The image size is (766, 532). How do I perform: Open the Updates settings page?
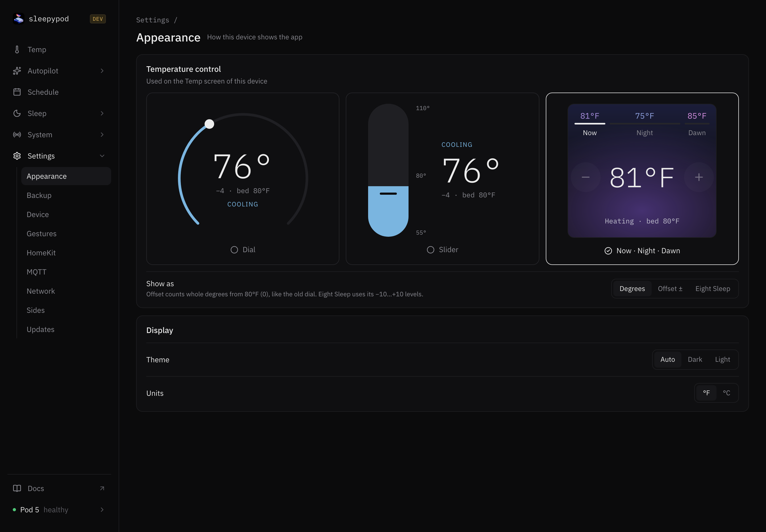(x=66, y=329)
